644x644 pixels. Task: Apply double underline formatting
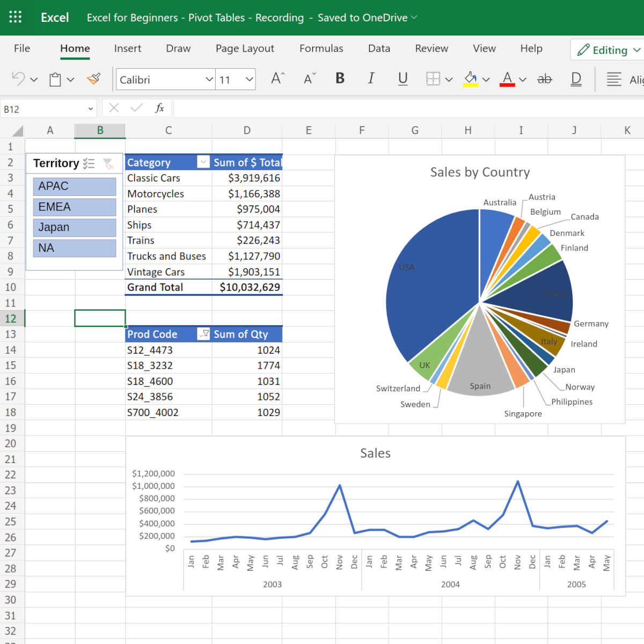pos(576,79)
